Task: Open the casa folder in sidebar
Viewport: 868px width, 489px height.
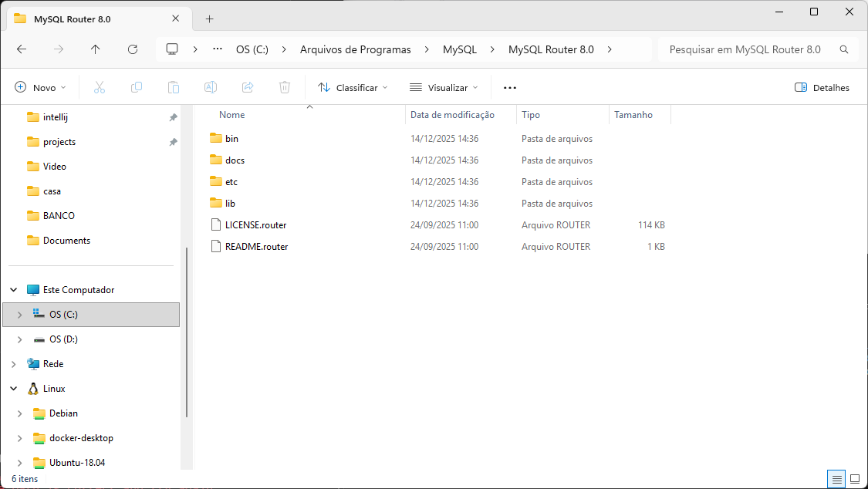Action: tap(52, 191)
